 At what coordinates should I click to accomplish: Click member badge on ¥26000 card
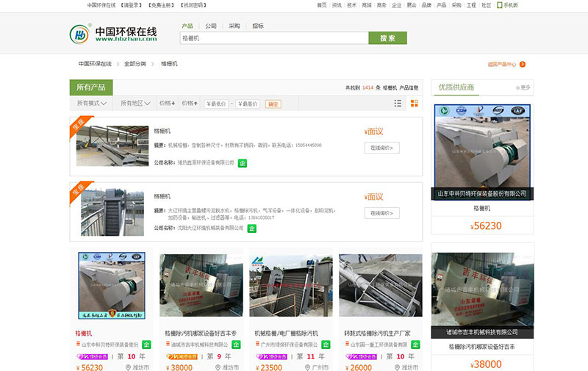click(361, 357)
